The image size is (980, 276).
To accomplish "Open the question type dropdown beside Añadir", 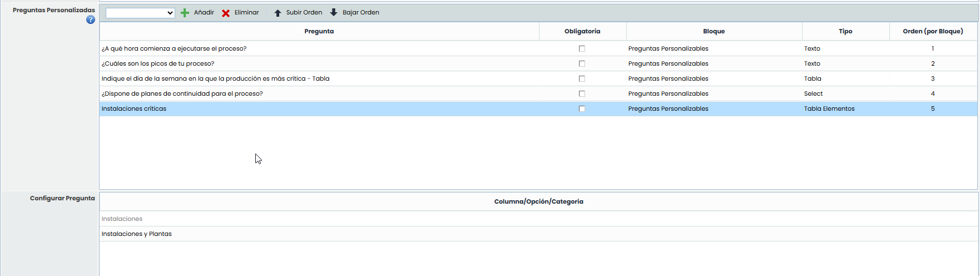I will [140, 13].
